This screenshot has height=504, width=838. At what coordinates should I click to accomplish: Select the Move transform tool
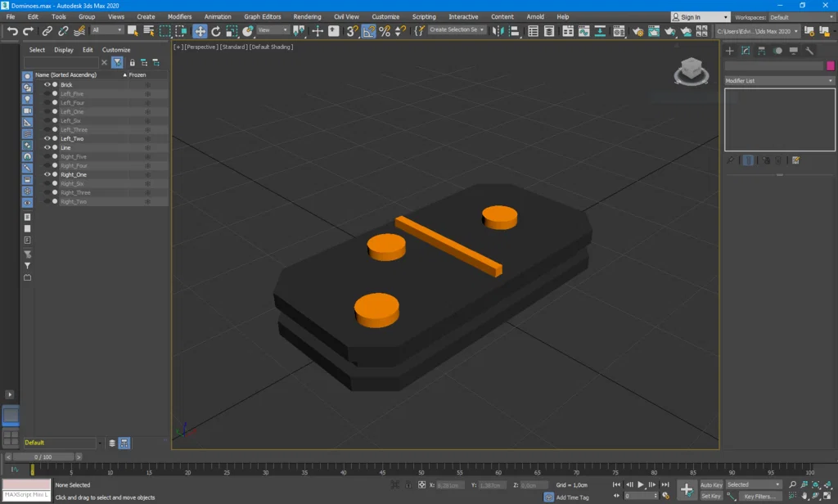[200, 31]
